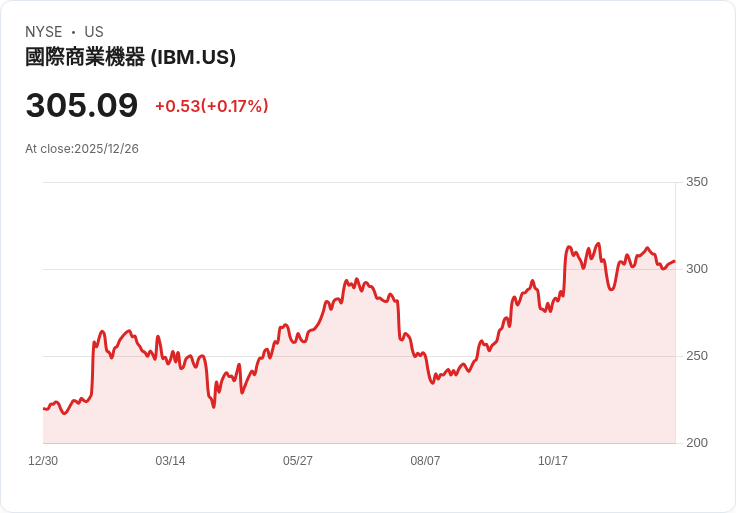Image resolution: width=736 pixels, height=513 pixels.
Task: Click the chart line's final endpoint
Action: [x=675, y=261]
